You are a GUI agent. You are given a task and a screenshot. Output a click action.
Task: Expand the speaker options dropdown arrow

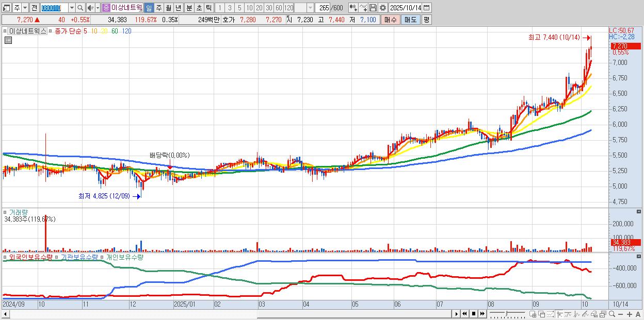(98, 8)
